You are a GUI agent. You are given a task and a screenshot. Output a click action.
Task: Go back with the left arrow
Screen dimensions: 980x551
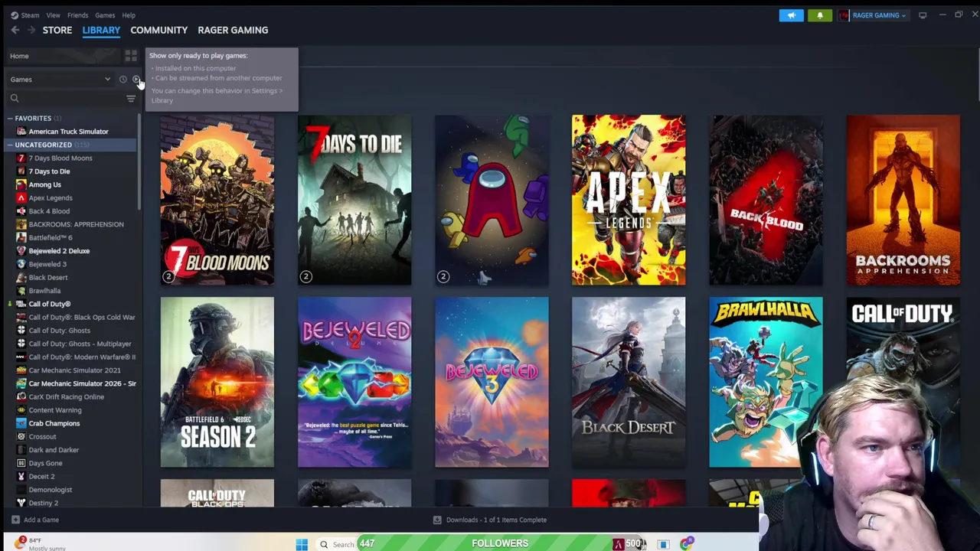15,30
